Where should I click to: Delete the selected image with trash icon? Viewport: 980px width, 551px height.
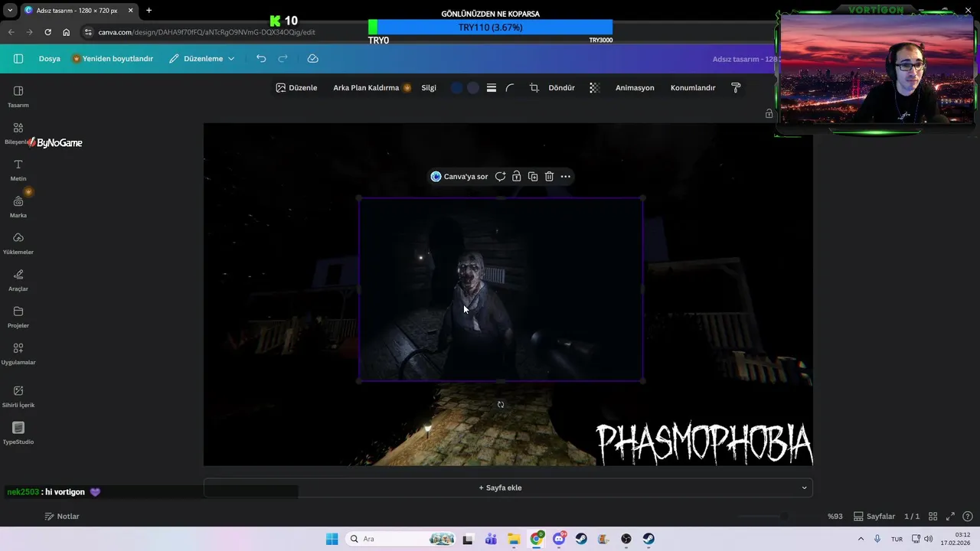coord(549,177)
